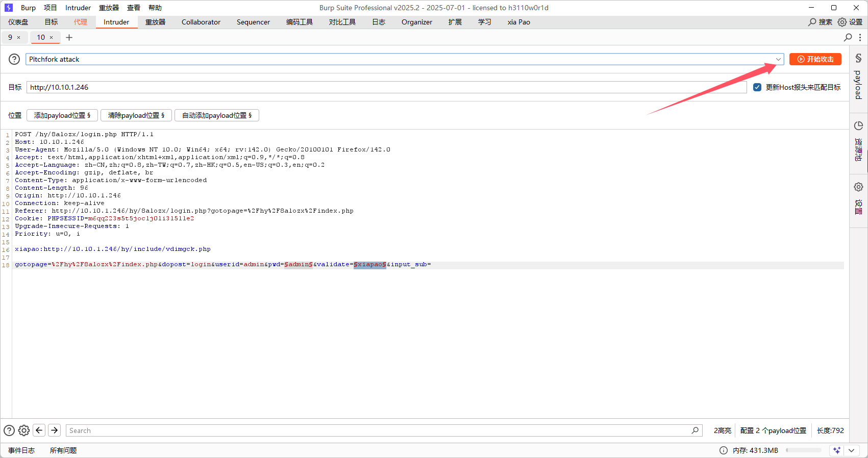Open the tab bar three-dot menu
Screen dimensions: 868x458
[860, 37]
